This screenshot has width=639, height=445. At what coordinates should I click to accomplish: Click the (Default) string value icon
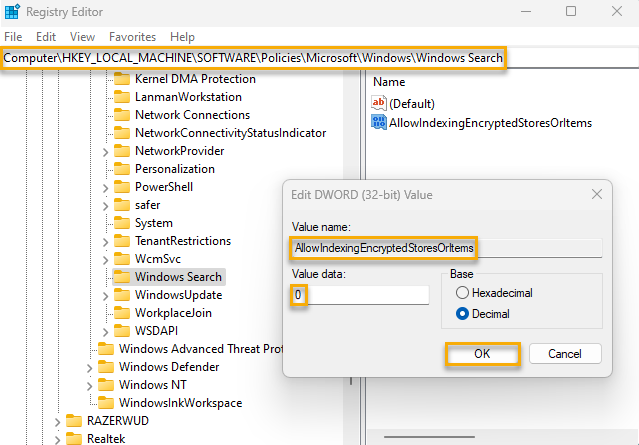click(x=378, y=104)
